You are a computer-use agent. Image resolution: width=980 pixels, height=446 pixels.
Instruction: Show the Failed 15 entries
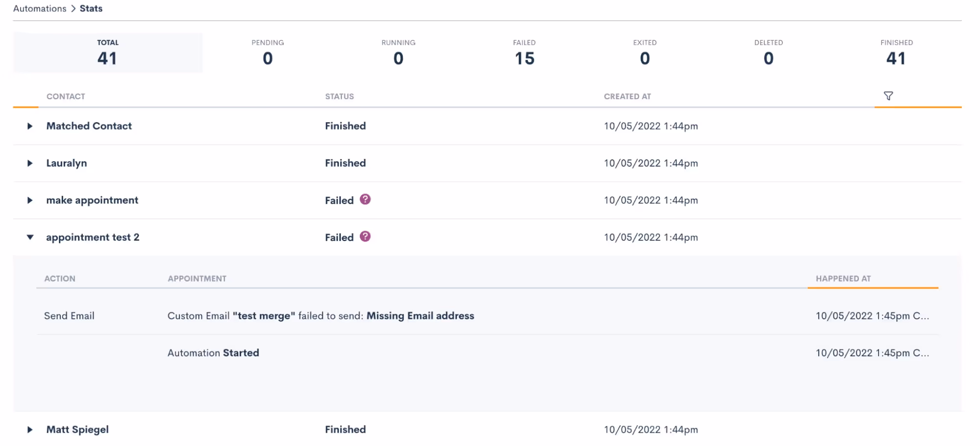pyautogui.click(x=524, y=52)
